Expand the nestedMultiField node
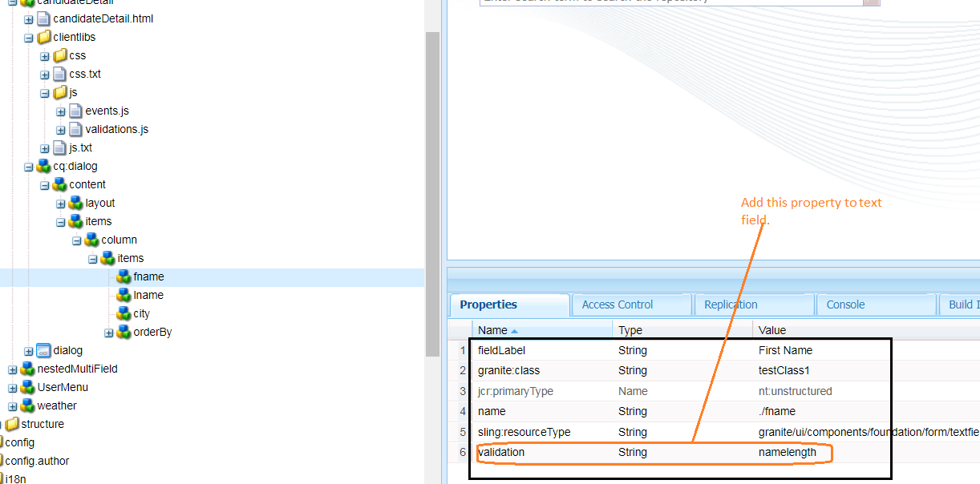This screenshot has width=980, height=484. (12, 369)
